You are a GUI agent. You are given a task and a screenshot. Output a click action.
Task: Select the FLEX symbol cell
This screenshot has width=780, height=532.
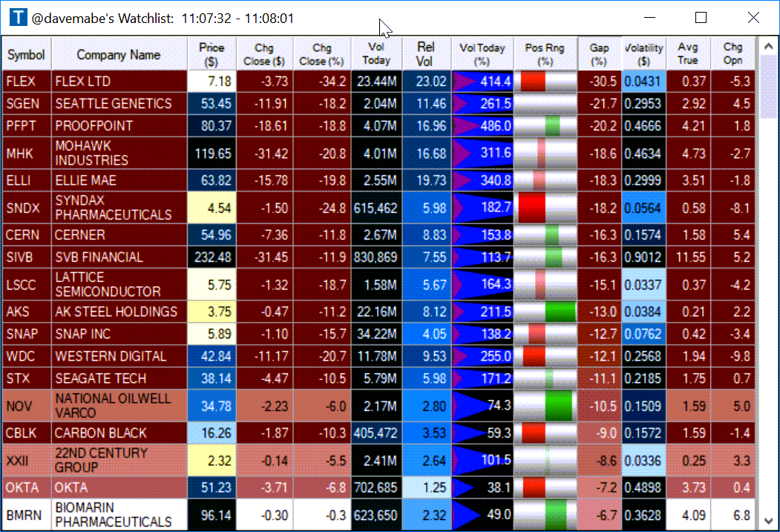pyautogui.click(x=27, y=81)
